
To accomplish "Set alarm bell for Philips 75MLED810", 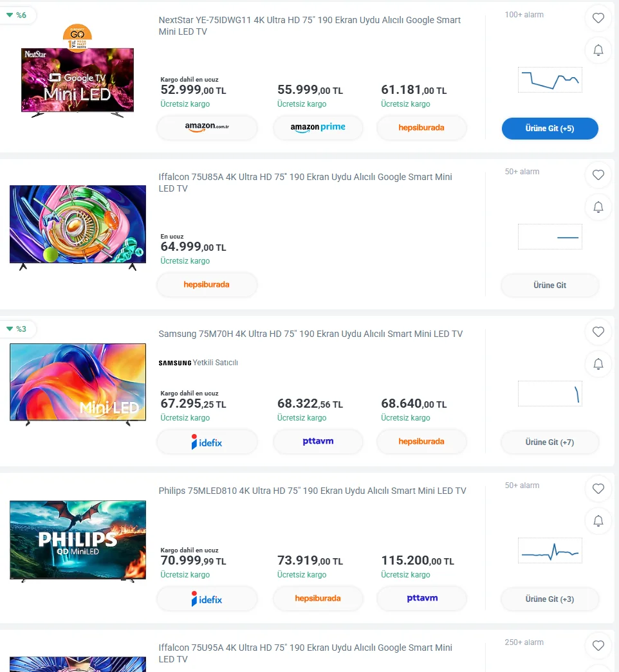I will click(598, 521).
